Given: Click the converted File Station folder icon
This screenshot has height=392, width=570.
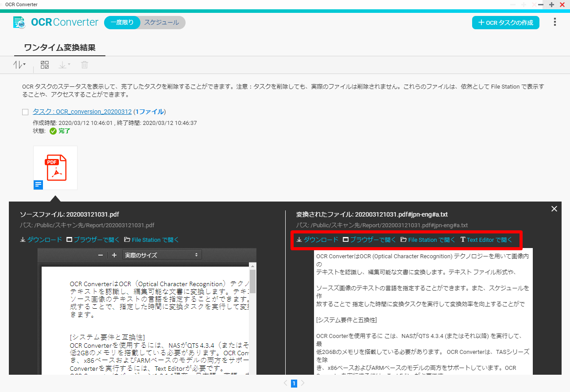Looking at the screenshot, I should tap(403, 240).
